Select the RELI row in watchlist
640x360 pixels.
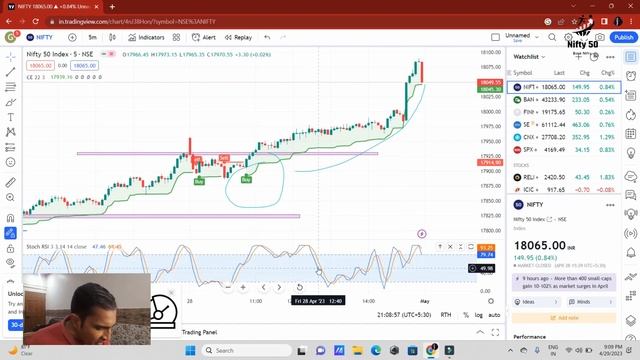click(x=564, y=177)
